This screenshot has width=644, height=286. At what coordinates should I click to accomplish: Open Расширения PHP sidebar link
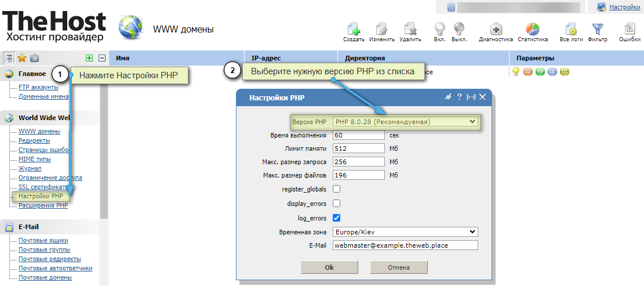[43, 205]
